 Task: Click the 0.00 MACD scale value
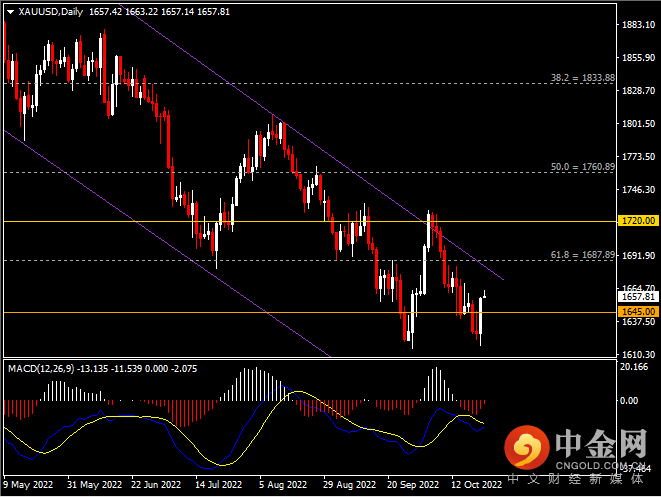pyautogui.click(x=629, y=400)
